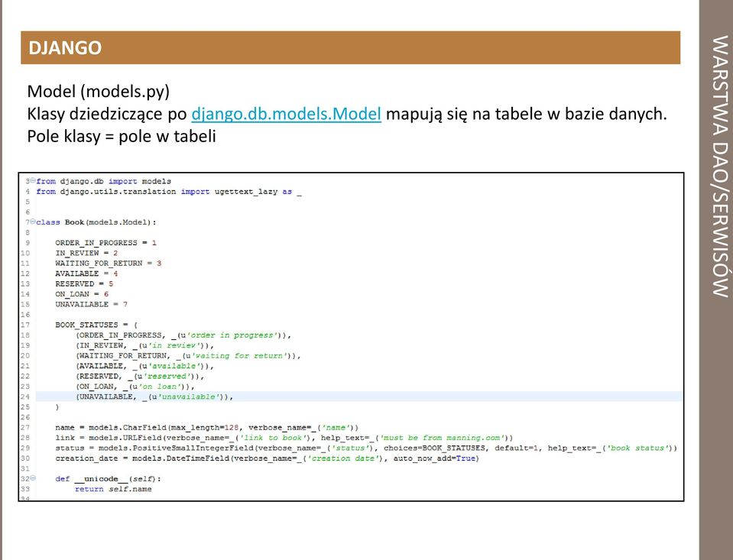Click the 'available' string tuple on line 21
The width and height of the screenshot is (733, 560).
[145, 367]
